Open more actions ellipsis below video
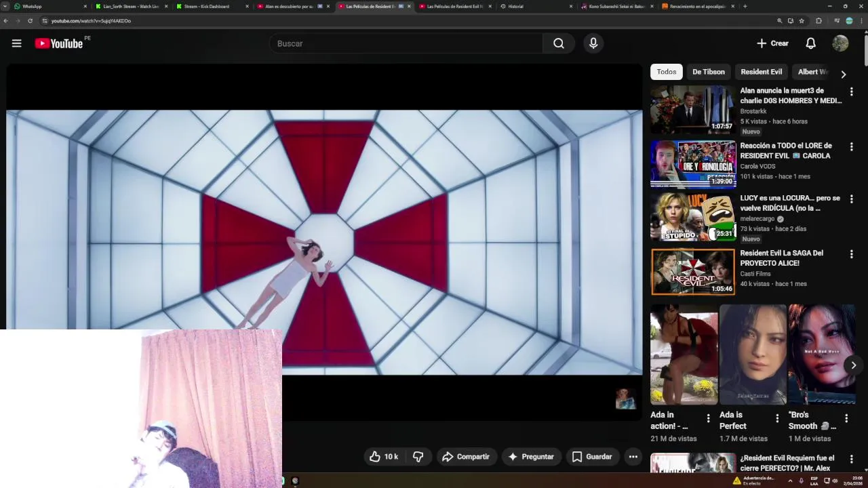Image resolution: width=868 pixels, height=488 pixels. click(x=633, y=457)
